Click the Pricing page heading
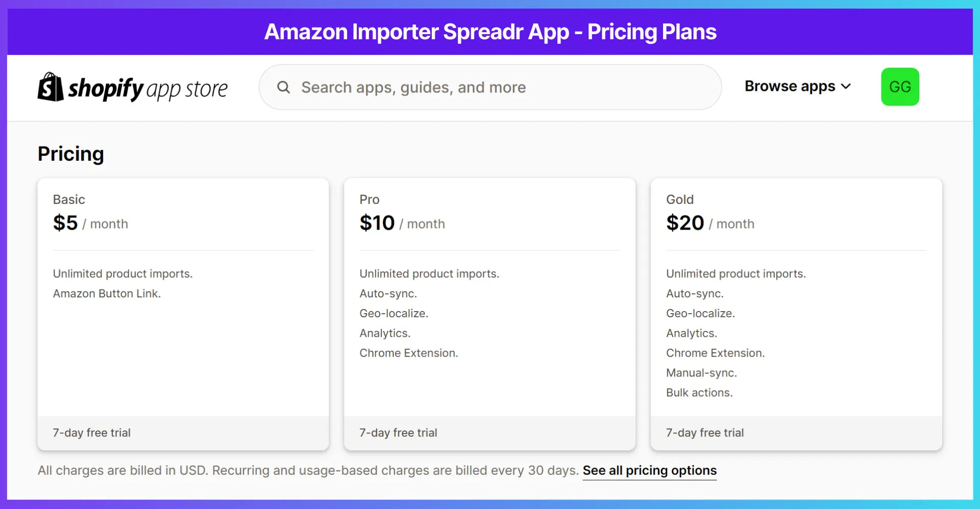This screenshot has height=509, width=980. (70, 154)
